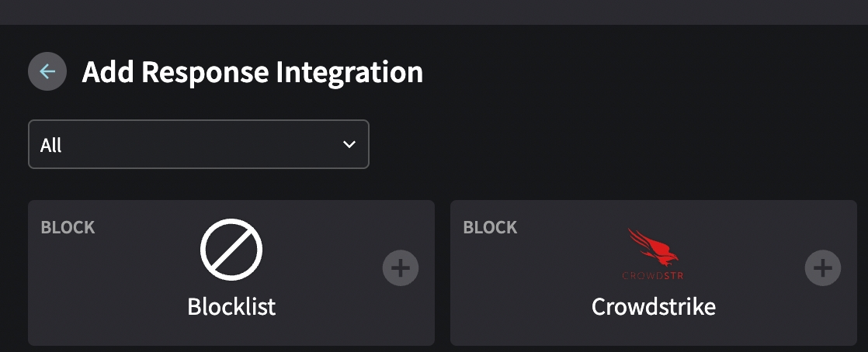Open the integration type filter combo box
868x352 pixels.
click(x=198, y=145)
